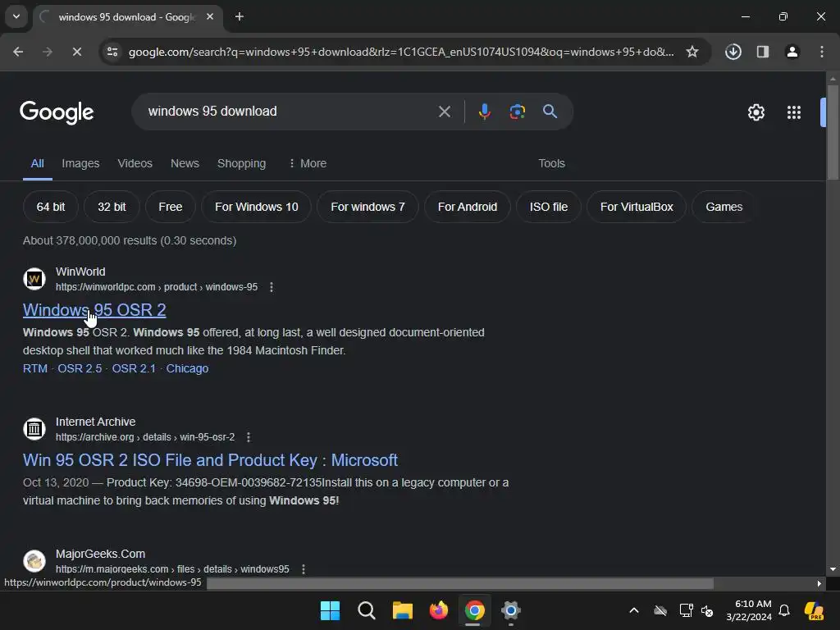
Task: Open Windows taskbar Search
Action: point(367,610)
